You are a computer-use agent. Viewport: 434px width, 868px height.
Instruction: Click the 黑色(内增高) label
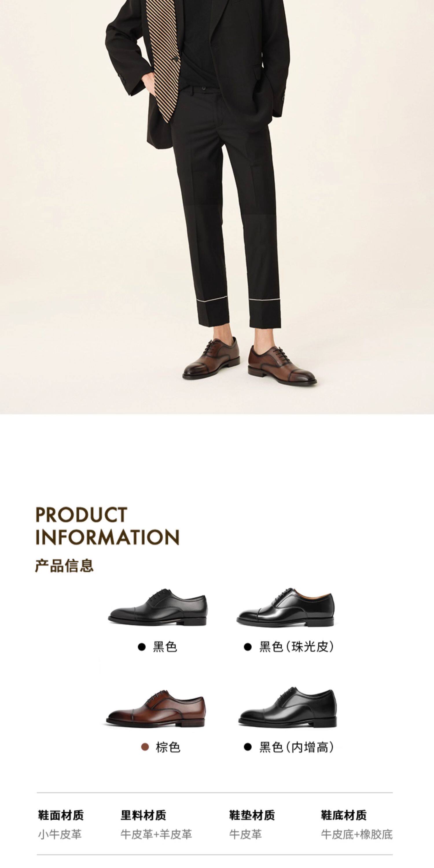297,747
